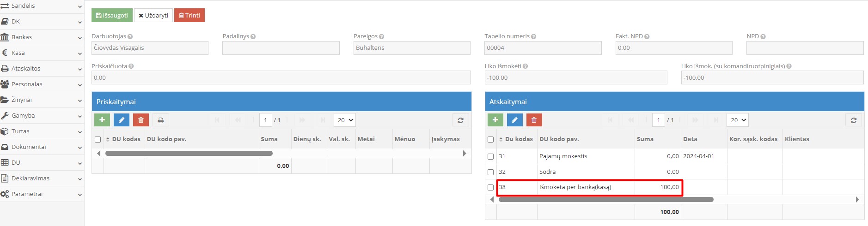Click the Žinynai folder icon
The image size is (868, 226).
pyautogui.click(x=5, y=100)
